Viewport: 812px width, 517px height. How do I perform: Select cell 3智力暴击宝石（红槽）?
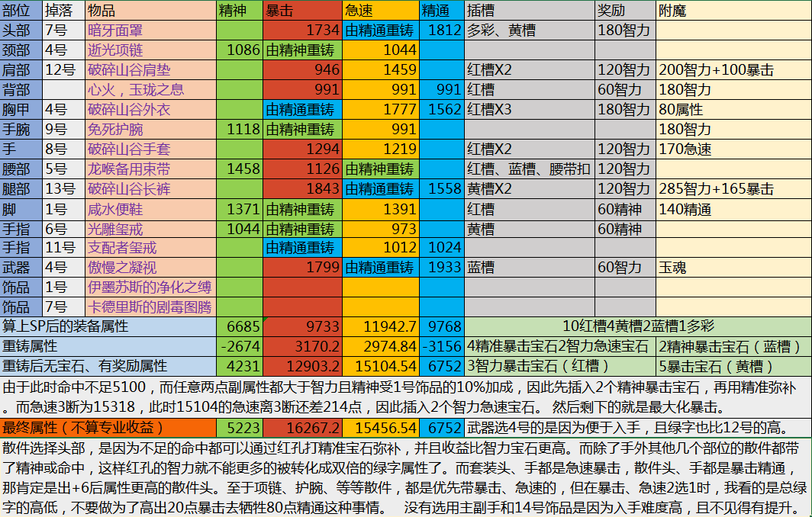560,367
